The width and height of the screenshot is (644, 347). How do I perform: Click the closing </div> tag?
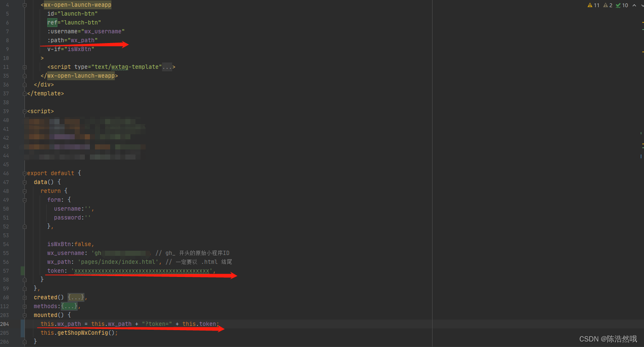coord(44,85)
